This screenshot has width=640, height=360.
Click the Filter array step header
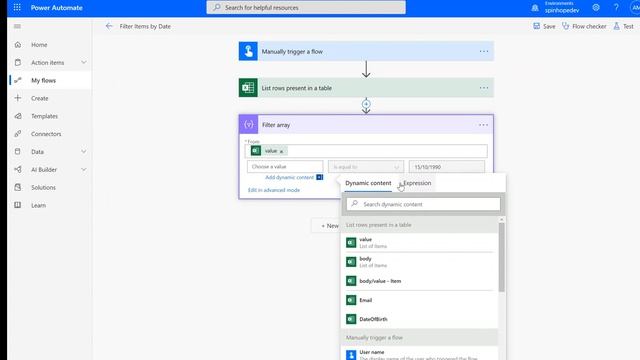tap(366, 124)
